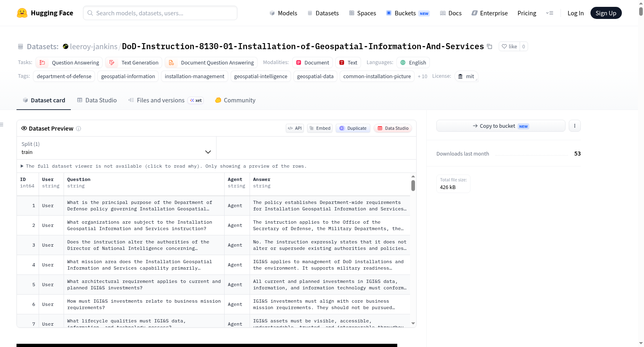Copy dataset name with the copy icon
644x347 pixels.
tap(489, 46)
